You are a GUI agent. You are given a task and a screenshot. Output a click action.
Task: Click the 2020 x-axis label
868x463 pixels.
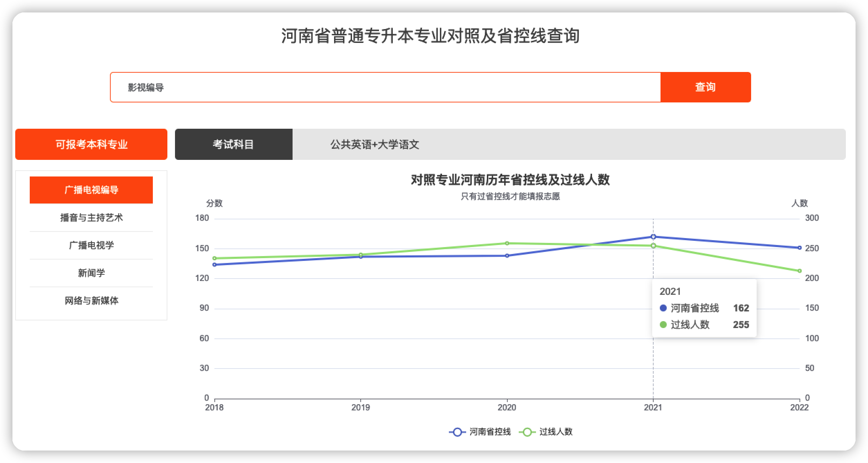(507, 408)
